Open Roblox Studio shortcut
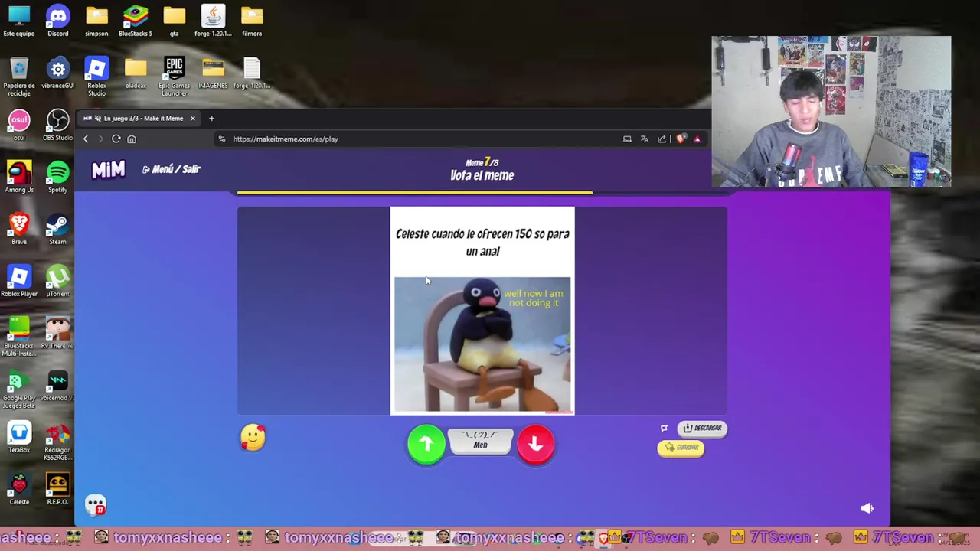The image size is (980, 551). (x=96, y=77)
